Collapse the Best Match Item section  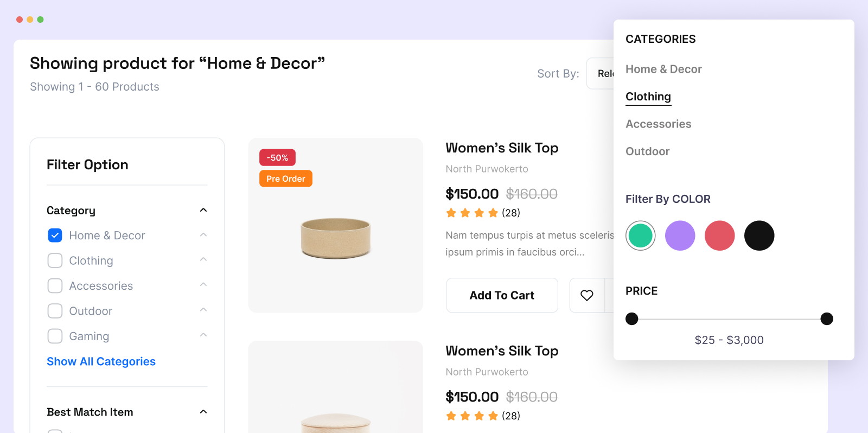click(x=203, y=412)
